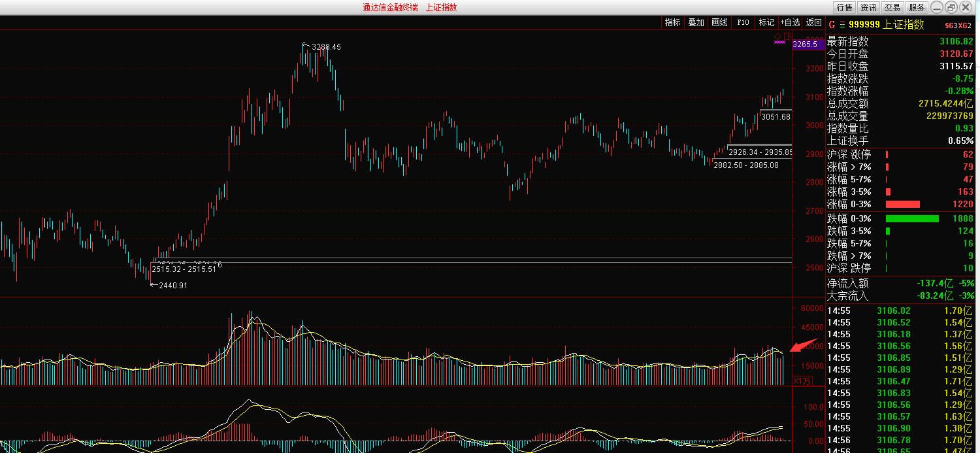Select the tick row priced 3106.90
Screen dimensions: 980x453
[x=902, y=428]
